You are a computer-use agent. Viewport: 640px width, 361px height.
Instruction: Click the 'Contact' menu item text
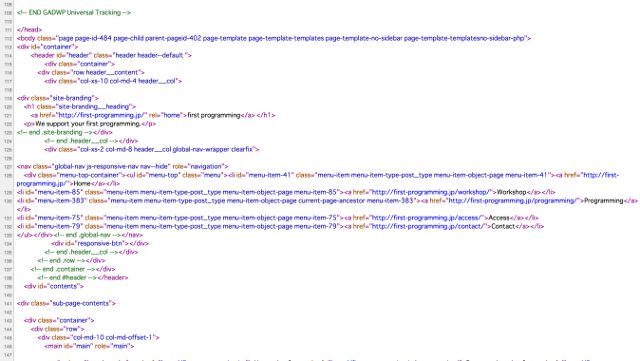(503, 226)
